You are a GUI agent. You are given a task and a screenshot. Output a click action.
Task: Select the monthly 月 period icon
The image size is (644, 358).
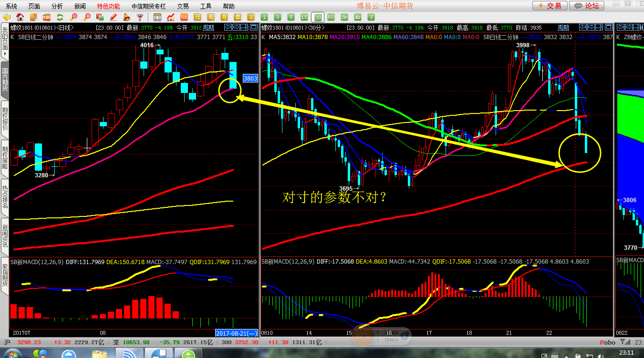coord(224,17)
